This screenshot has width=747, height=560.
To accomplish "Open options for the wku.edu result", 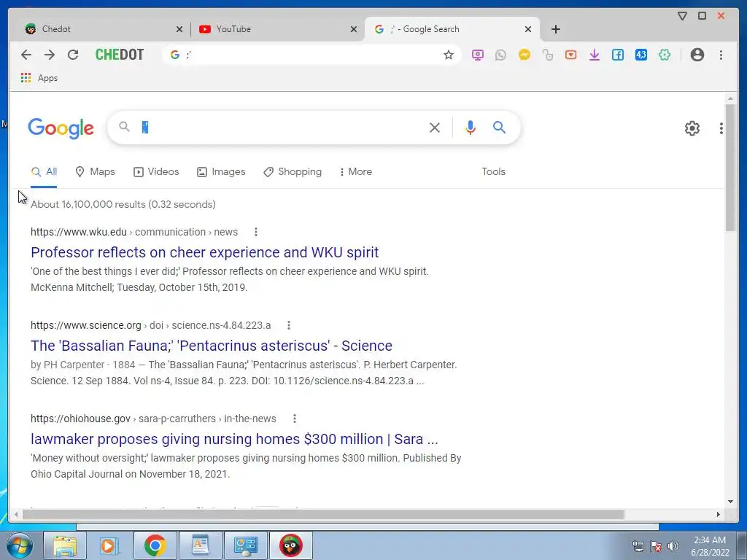I will tap(256, 232).
